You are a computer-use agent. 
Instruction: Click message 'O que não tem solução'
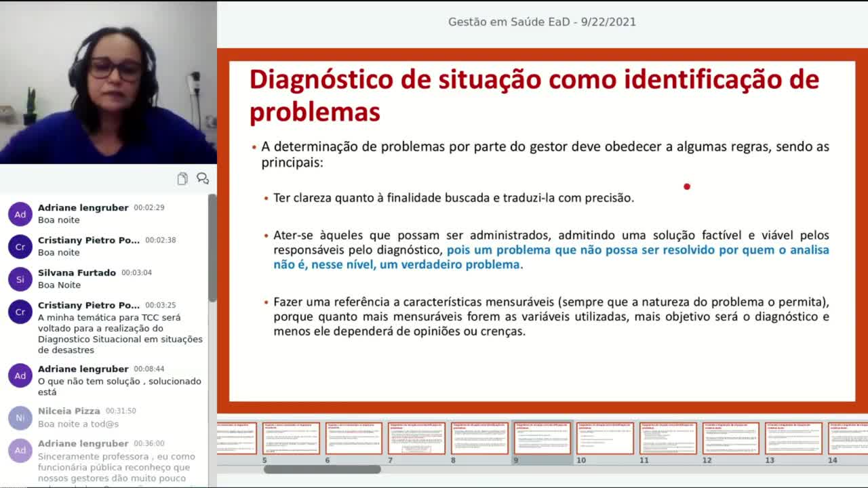click(119, 386)
